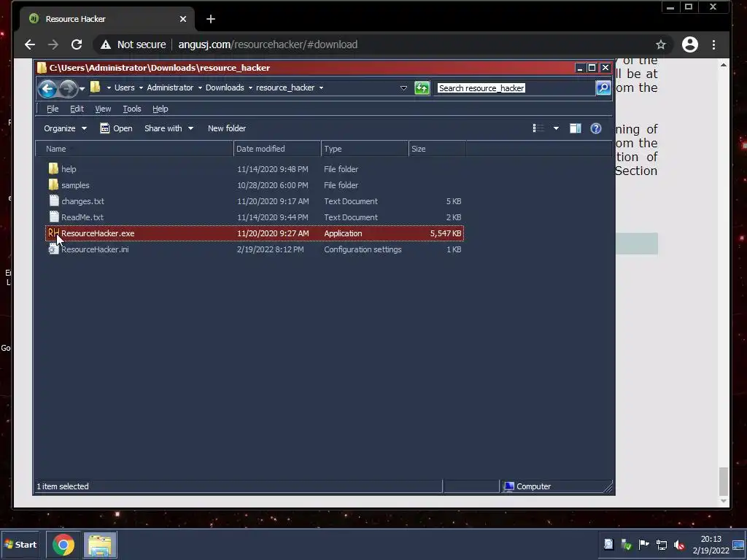This screenshot has height=560, width=747.
Task: Select the ResourceHacker.ini file icon
Action: click(x=54, y=249)
